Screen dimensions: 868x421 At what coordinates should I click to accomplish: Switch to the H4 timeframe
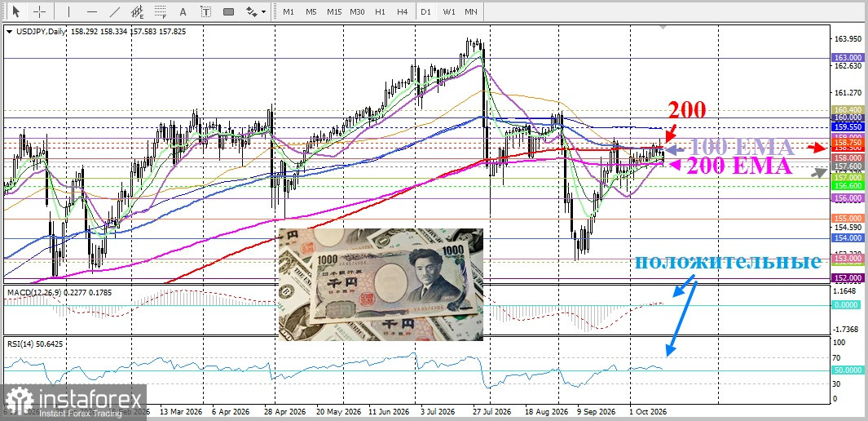403,11
